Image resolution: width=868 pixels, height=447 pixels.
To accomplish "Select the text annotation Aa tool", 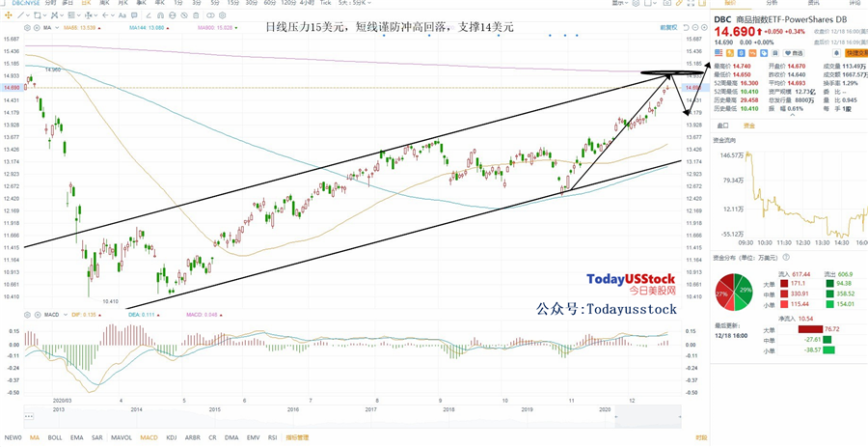I will click(x=122, y=15).
